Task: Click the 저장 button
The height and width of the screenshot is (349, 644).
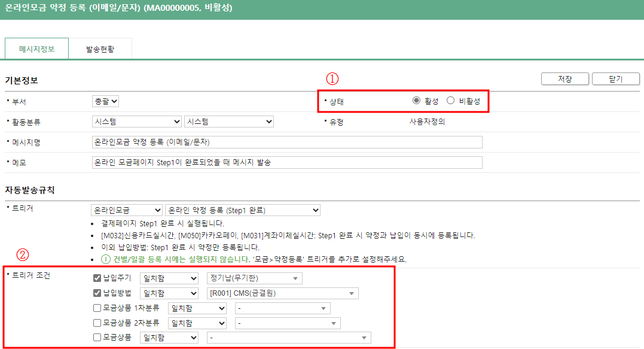Action: (x=564, y=79)
